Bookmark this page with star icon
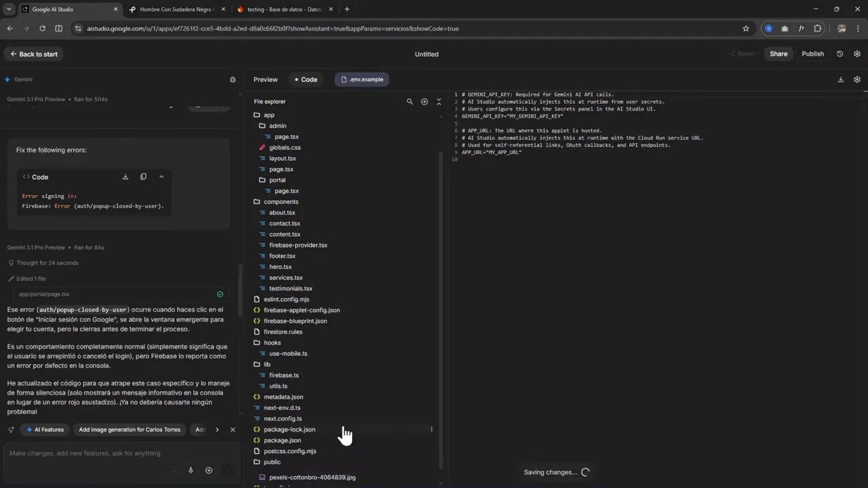Screen dimensions: 868x488 click(x=746, y=28)
